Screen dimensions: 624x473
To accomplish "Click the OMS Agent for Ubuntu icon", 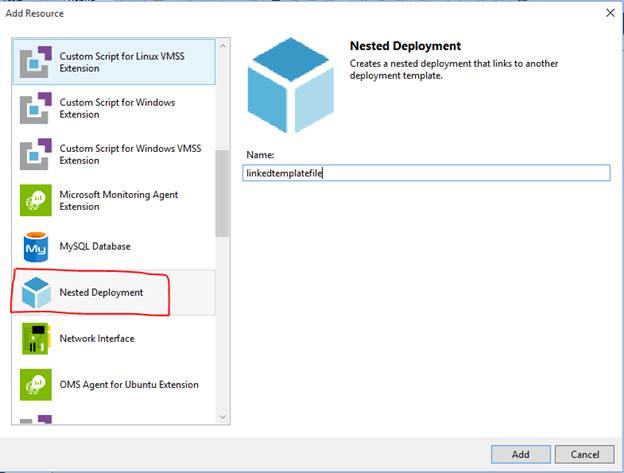I will tap(36, 385).
